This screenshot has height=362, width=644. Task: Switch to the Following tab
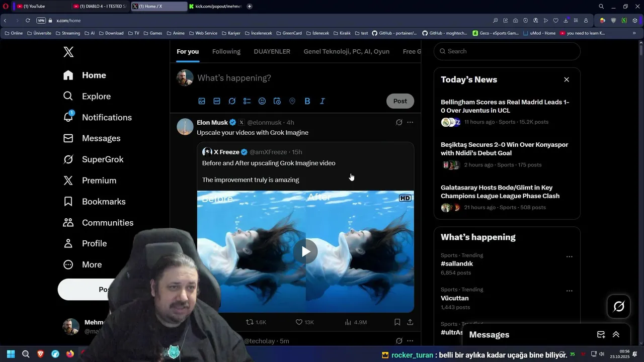click(x=226, y=51)
